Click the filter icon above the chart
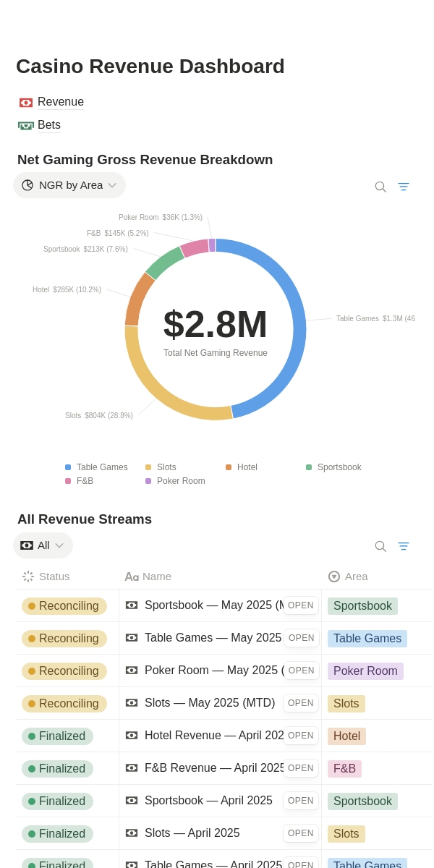Screen dimensions: 434x868 (x=404, y=187)
